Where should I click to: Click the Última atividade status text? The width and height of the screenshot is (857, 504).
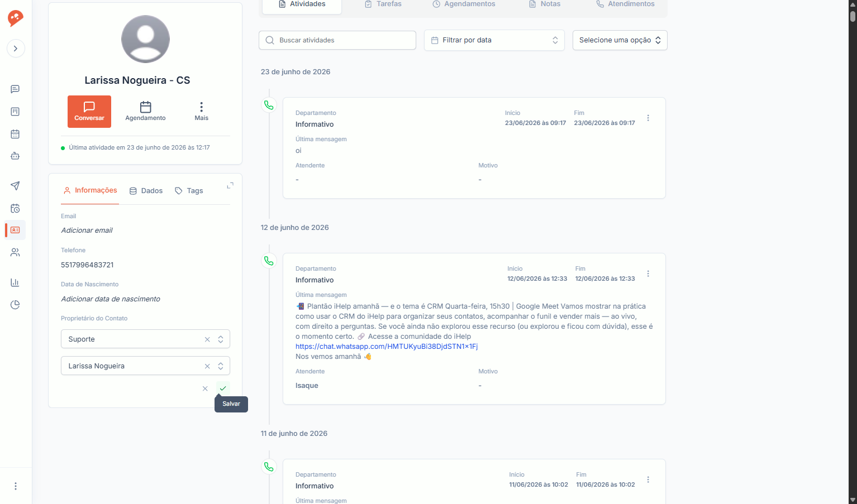[x=139, y=148]
